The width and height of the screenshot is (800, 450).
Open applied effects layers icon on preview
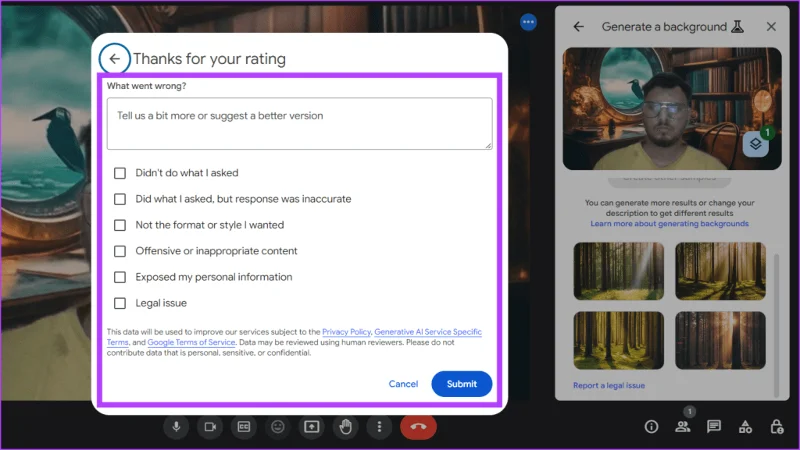[756, 144]
